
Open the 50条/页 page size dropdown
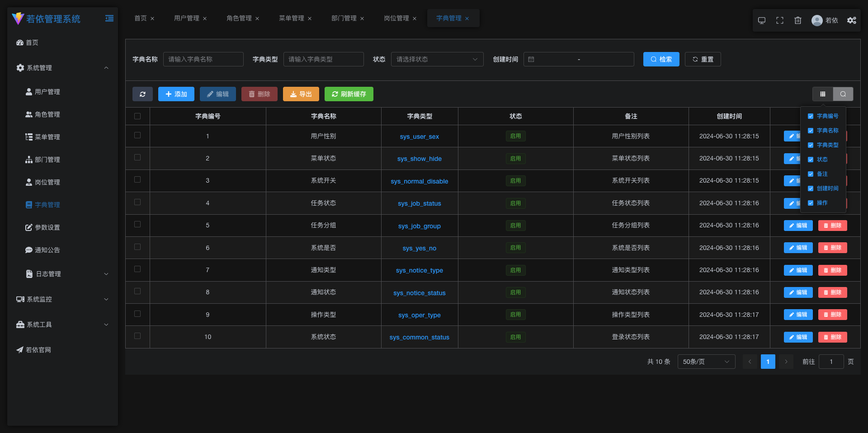(x=706, y=362)
